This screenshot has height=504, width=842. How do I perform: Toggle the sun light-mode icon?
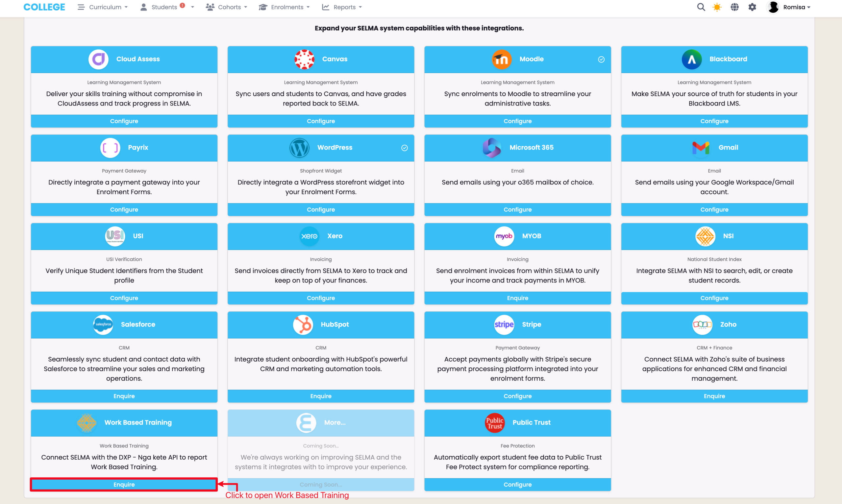click(717, 7)
